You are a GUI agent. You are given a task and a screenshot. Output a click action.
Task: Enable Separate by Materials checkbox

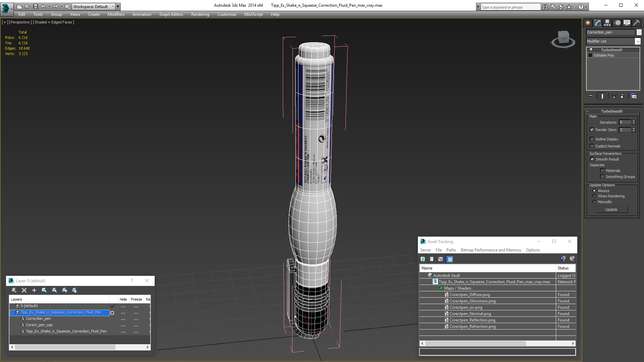point(602,171)
